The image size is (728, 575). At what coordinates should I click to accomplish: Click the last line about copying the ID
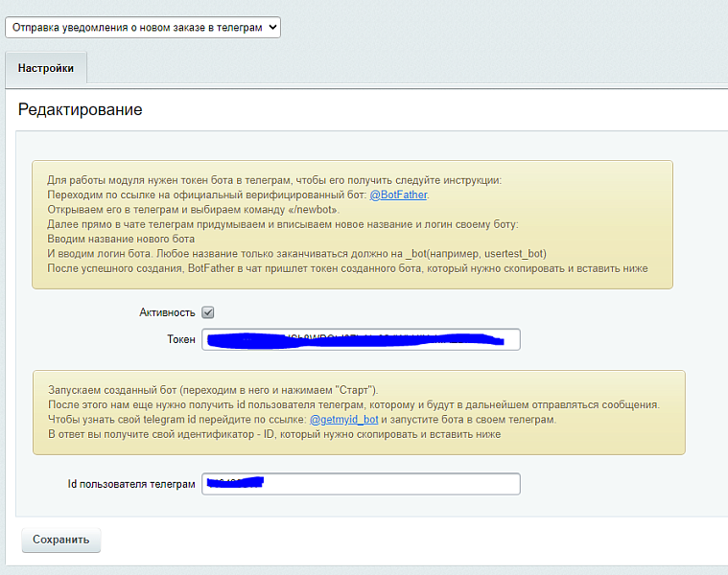click(274, 434)
